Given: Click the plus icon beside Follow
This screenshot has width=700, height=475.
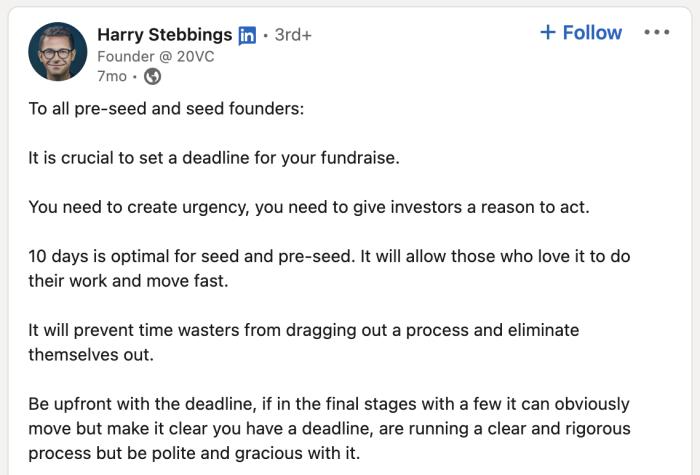Looking at the screenshot, I should point(548,32).
